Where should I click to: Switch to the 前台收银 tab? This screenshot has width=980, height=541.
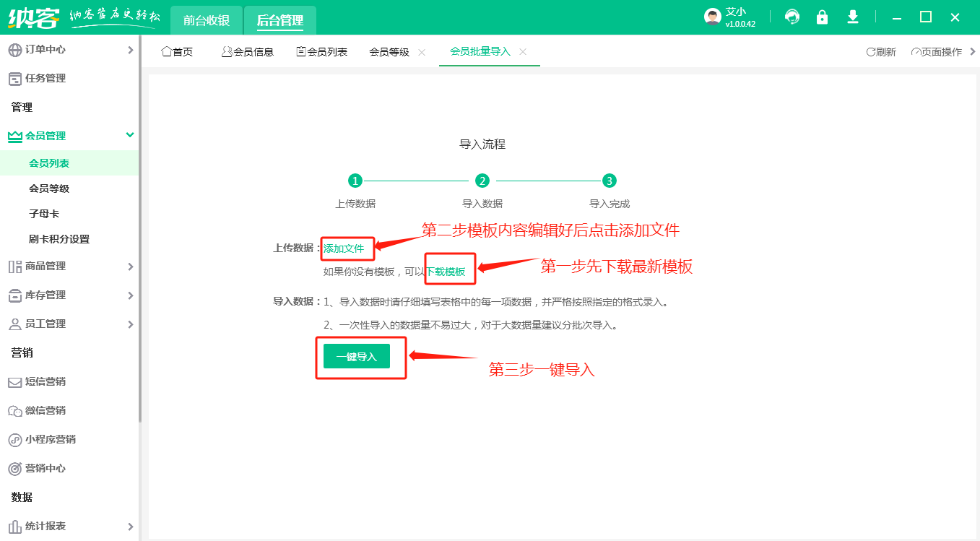tap(206, 20)
